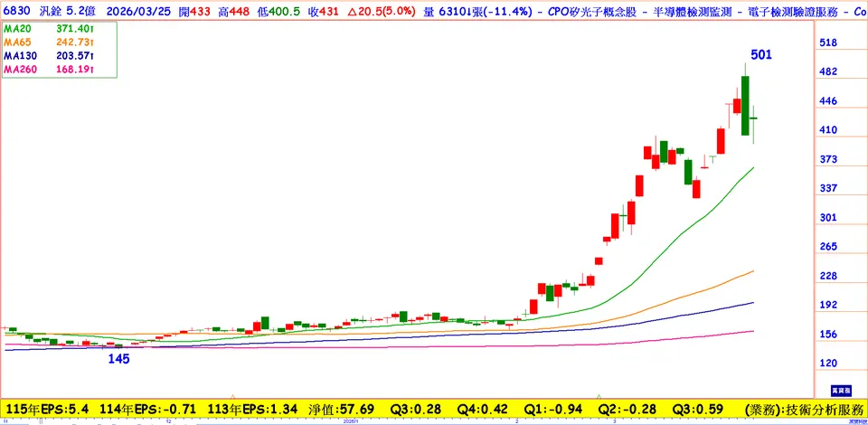Click the 337 price axis label
The image size is (868, 425).
pyautogui.click(x=829, y=189)
